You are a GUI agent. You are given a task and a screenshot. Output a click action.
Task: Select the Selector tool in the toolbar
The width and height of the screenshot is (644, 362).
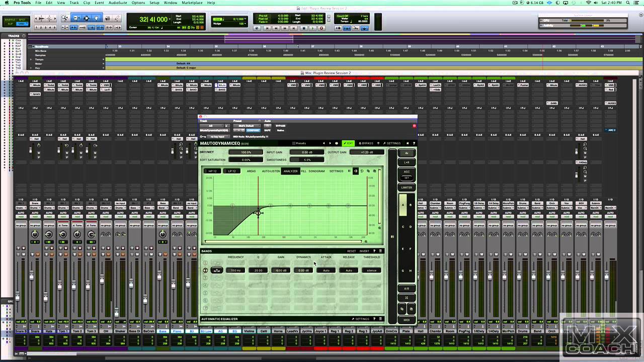[x=87, y=18]
